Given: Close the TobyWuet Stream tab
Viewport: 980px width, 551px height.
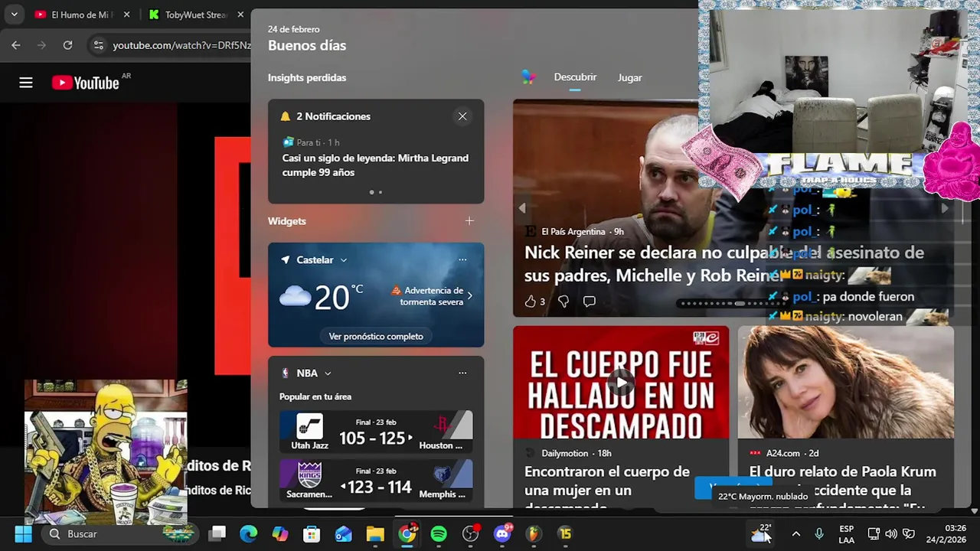Looking at the screenshot, I should point(241,15).
